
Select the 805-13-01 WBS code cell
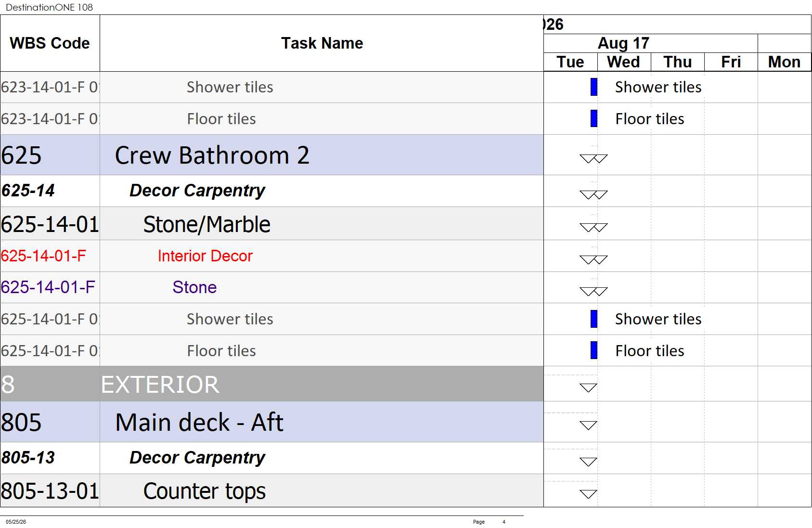click(50, 491)
